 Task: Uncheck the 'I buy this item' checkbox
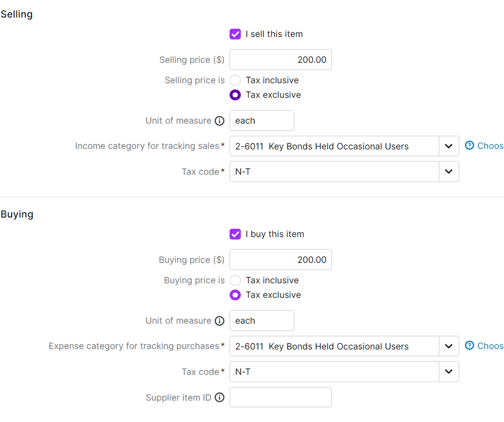(x=235, y=234)
